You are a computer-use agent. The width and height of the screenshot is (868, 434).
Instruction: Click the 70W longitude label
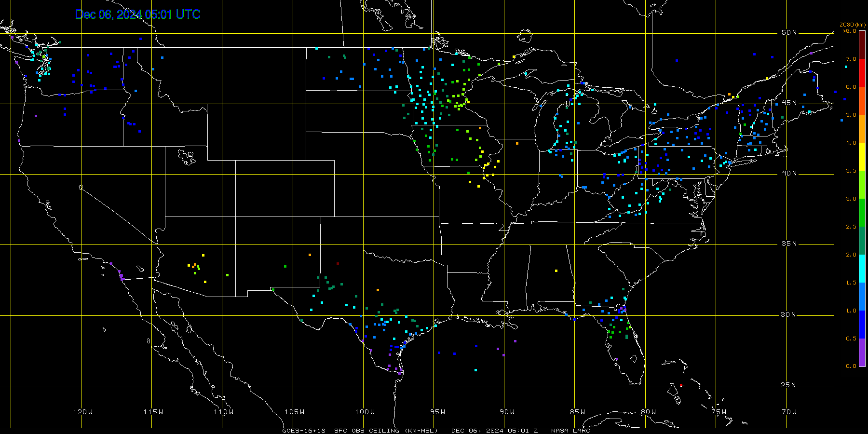(x=789, y=412)
